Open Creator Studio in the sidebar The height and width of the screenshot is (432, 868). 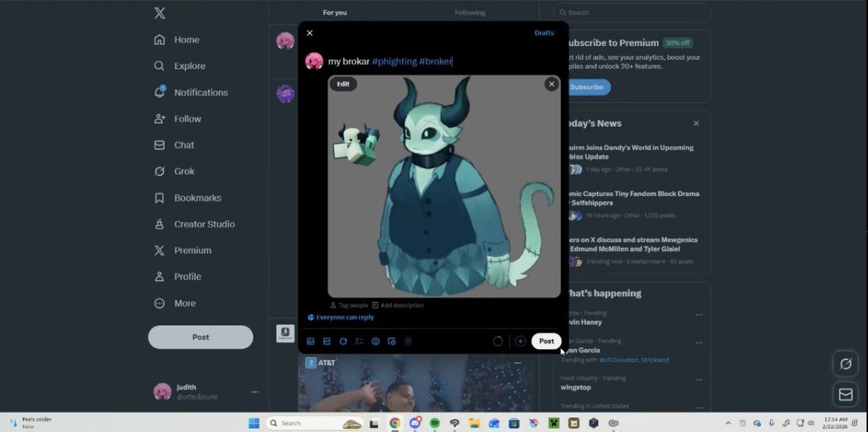pyautogui.click(x=195, y=224)
